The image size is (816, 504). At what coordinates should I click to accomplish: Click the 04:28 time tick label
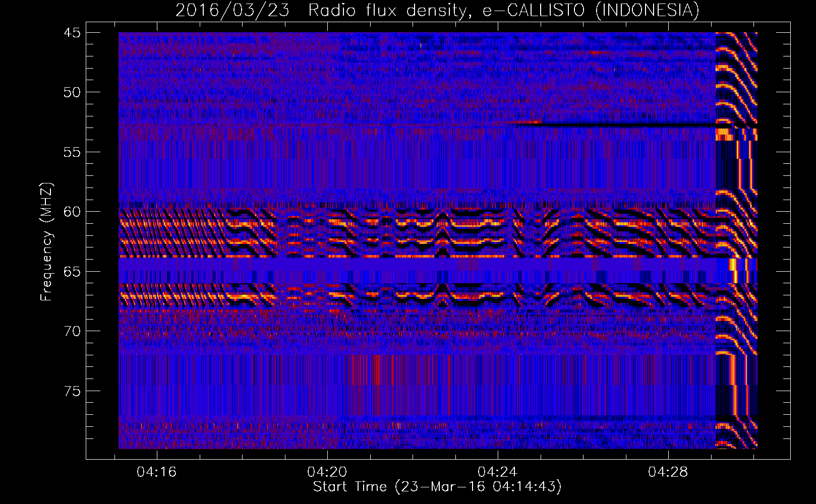click(668, 472)
